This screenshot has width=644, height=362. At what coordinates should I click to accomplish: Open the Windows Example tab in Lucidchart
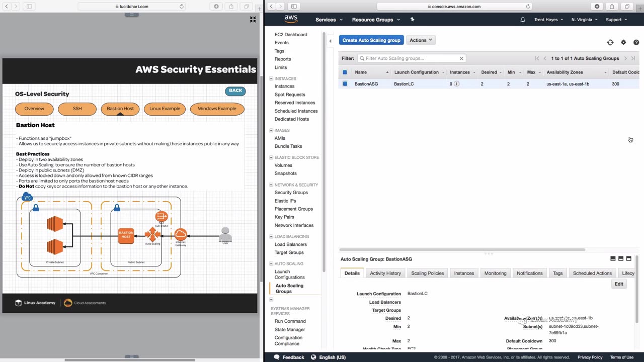click(217, 109)
